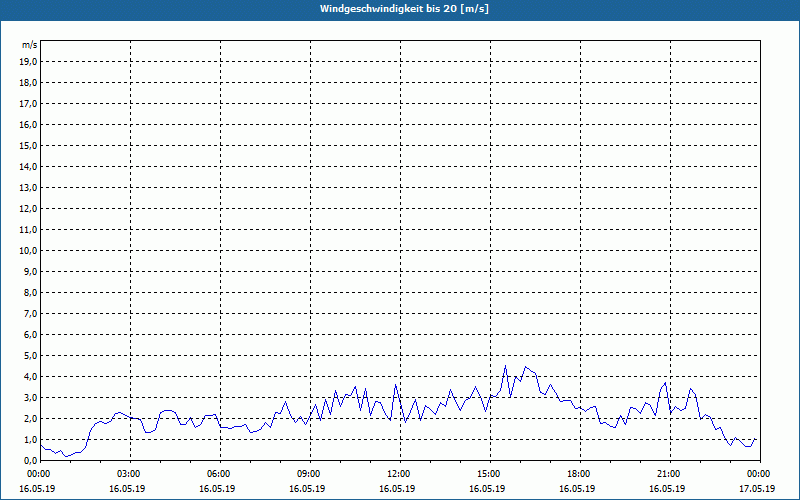Select the '12:00' time label
800x500 pixels.
[x=399, y=474]
